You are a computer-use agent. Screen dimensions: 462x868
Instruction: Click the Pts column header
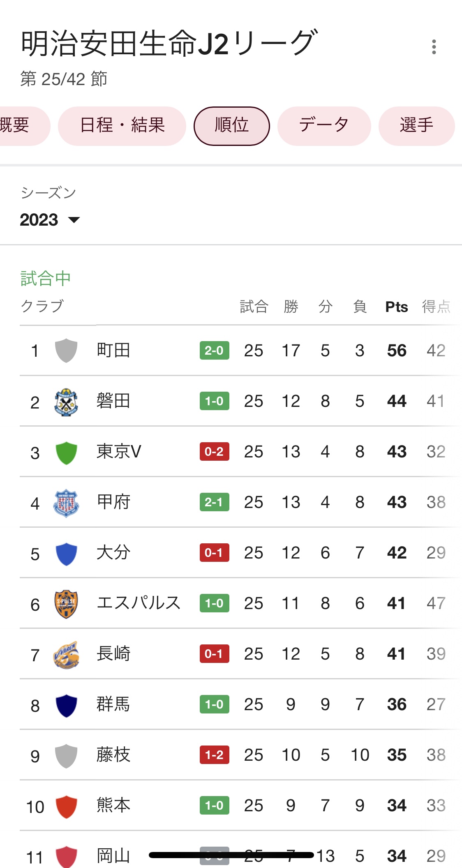[x=396, y=307]
